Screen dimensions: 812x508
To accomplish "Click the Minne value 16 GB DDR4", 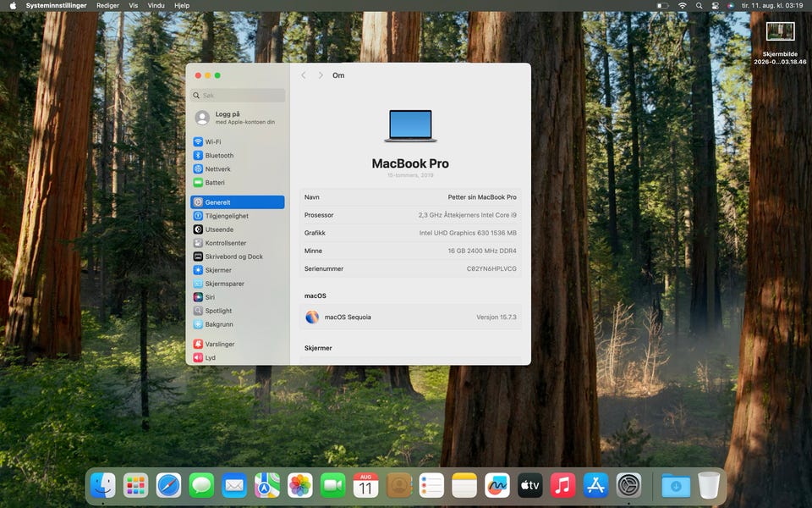I will (x=482, y=251).
